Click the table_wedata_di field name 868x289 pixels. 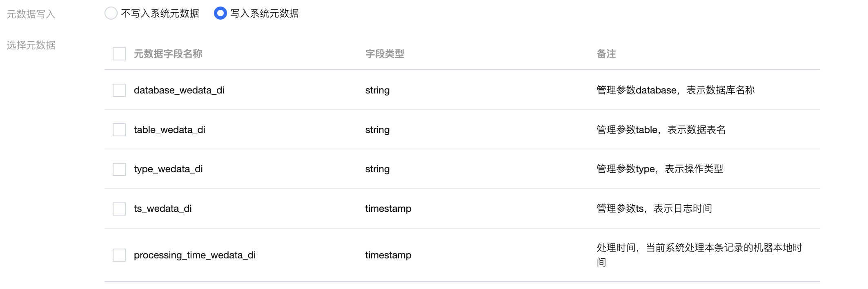(x=169, y=130)
